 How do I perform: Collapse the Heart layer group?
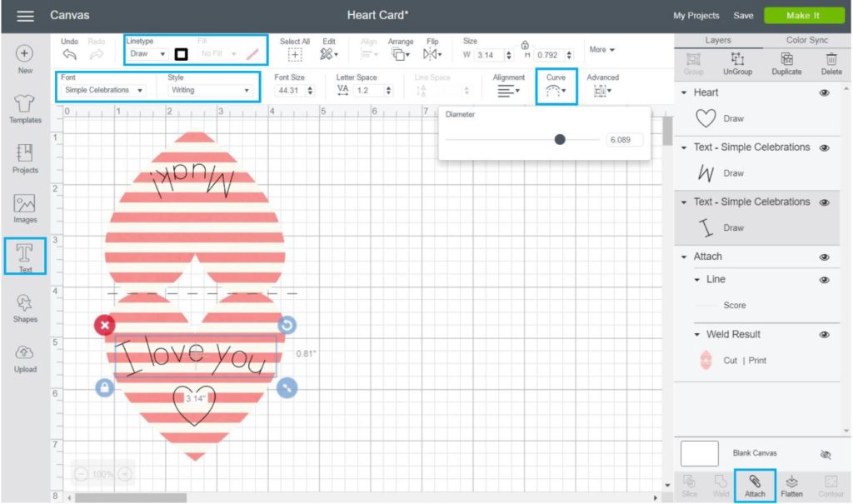pyautogui.click(x=684, y=93)
